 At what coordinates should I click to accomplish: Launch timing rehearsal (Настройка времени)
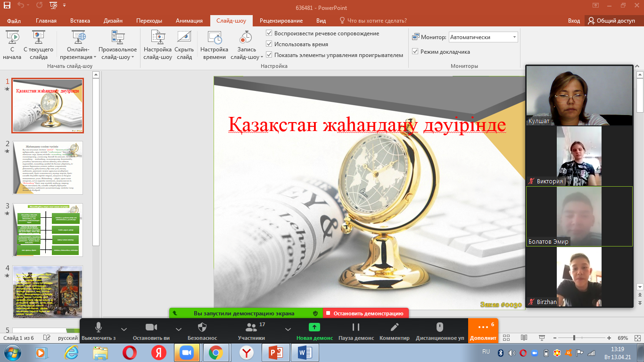[x=214, y=45]
